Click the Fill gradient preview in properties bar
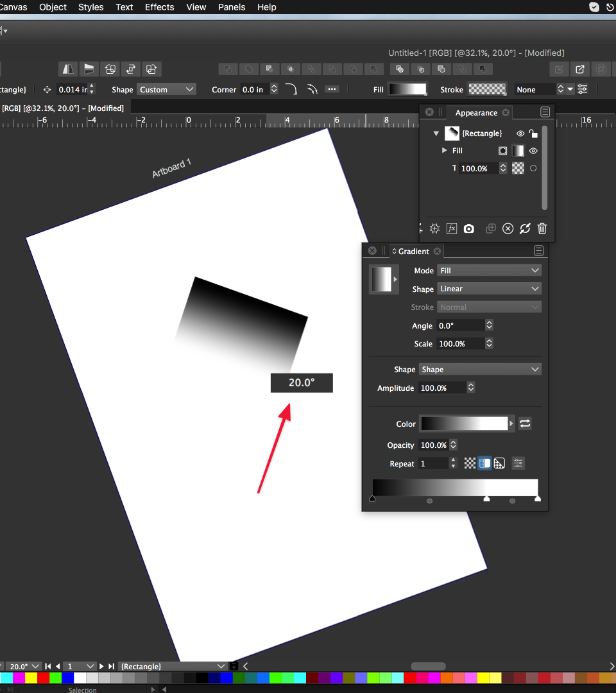This screenshot has width=616, height=693. [407, 89]
